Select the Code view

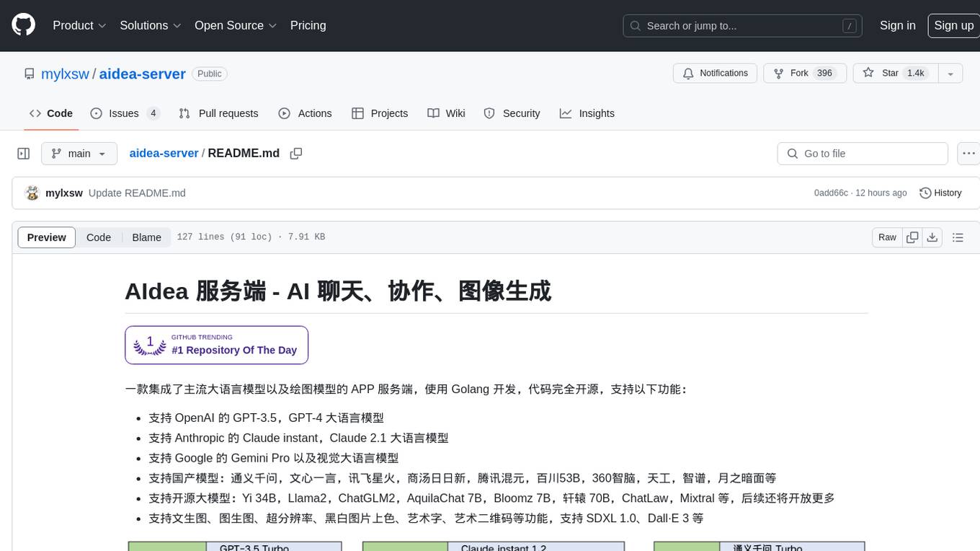click(99, 237)
